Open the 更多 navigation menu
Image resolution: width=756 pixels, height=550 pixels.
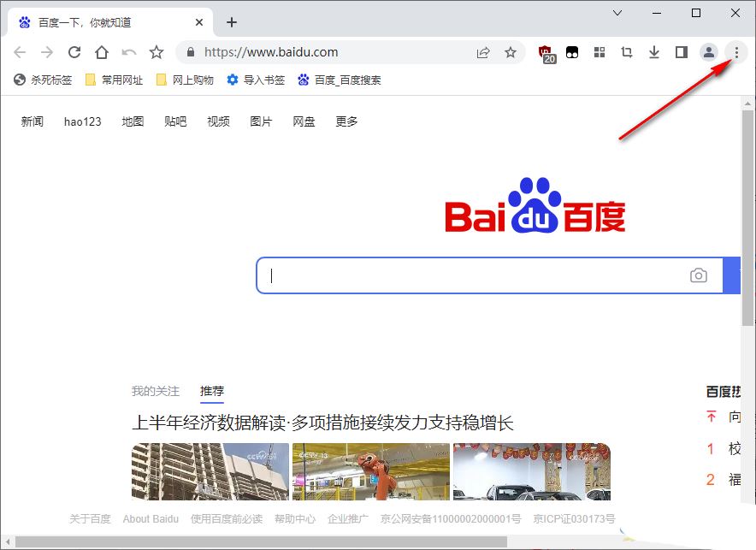[346, 121]
